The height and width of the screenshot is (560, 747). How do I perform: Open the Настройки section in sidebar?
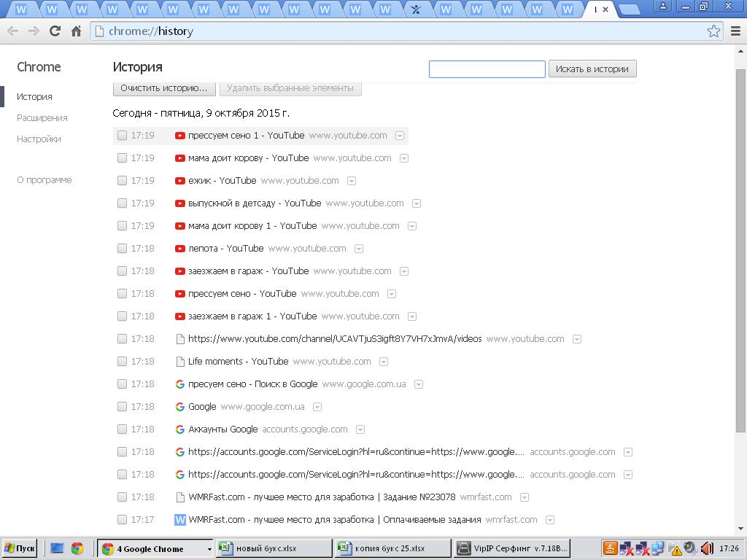click(39, 139)
